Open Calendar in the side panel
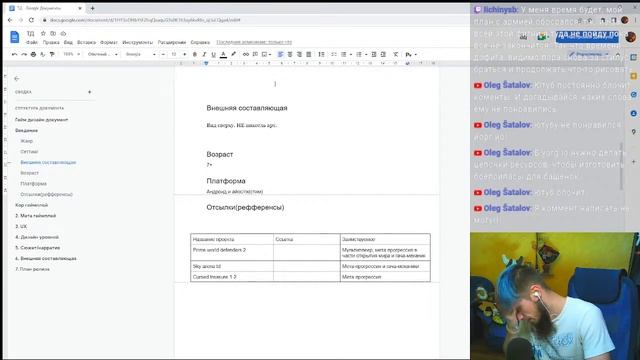 click(633, 58)
